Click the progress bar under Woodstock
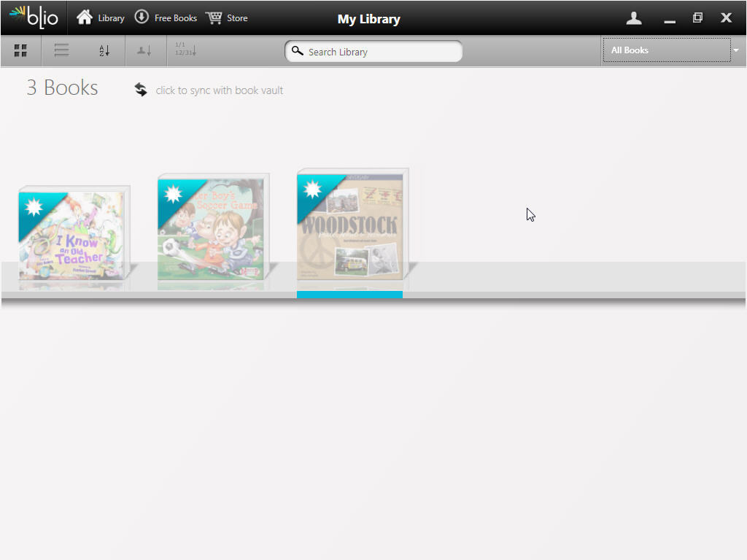747x560 pixels. click(x=349, y=295)
